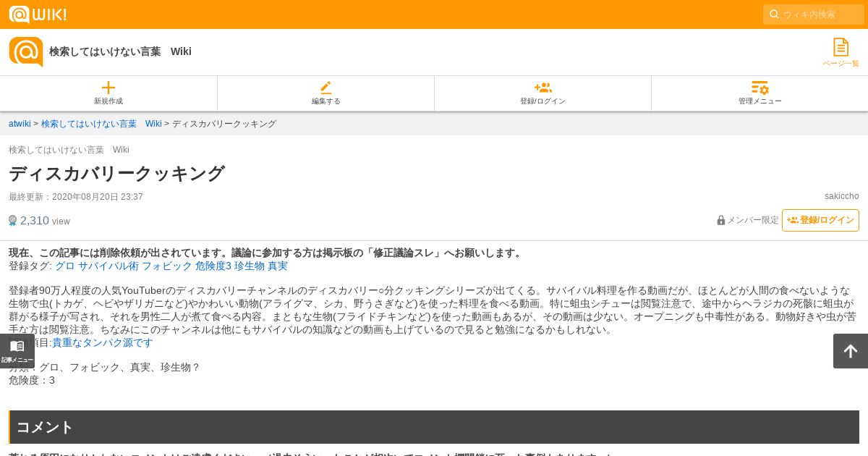Click the search magnifier icon in wiki search
868x456 pixels.
coord(774,14)
